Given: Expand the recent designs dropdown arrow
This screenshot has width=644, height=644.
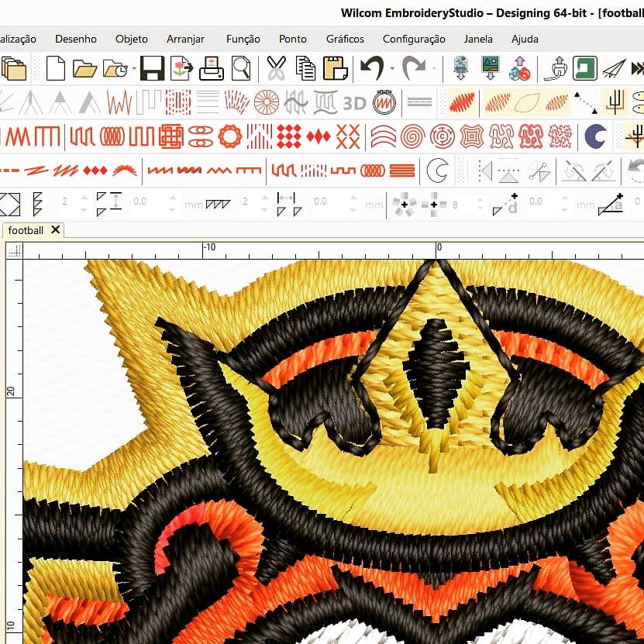Looking at the screenshot, I should coord(134,69).
